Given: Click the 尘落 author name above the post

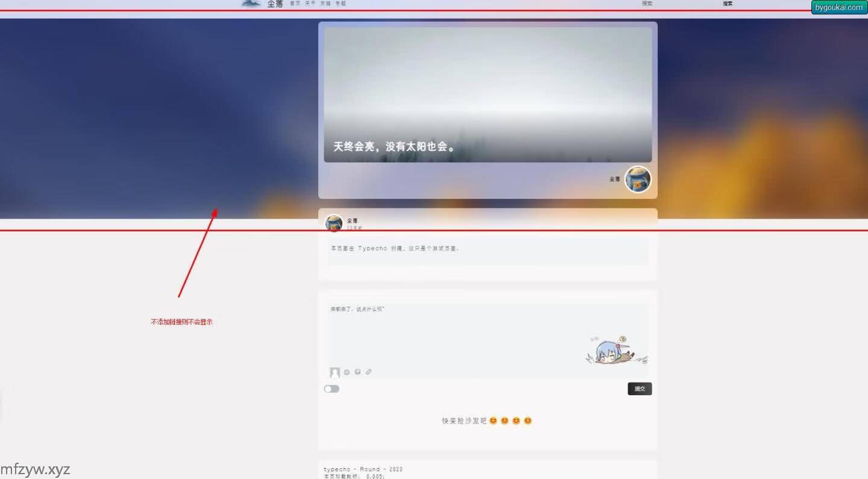Looking at the screenshot, I should point(352,221).
